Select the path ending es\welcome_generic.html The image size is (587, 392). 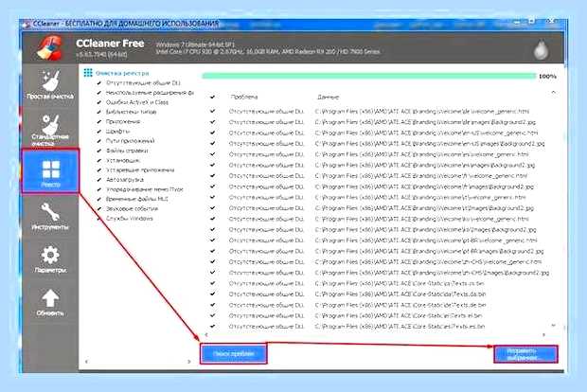click(421, 154)
